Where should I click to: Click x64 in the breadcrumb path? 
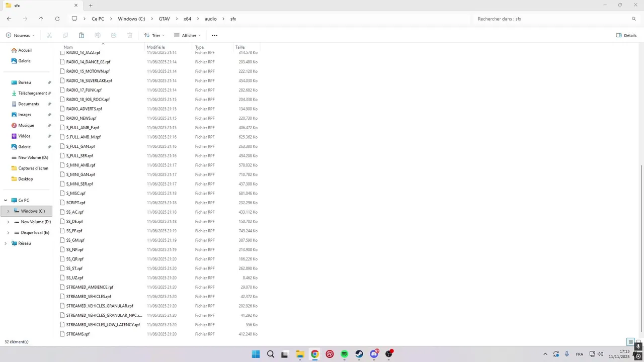(x=187, y=19)
